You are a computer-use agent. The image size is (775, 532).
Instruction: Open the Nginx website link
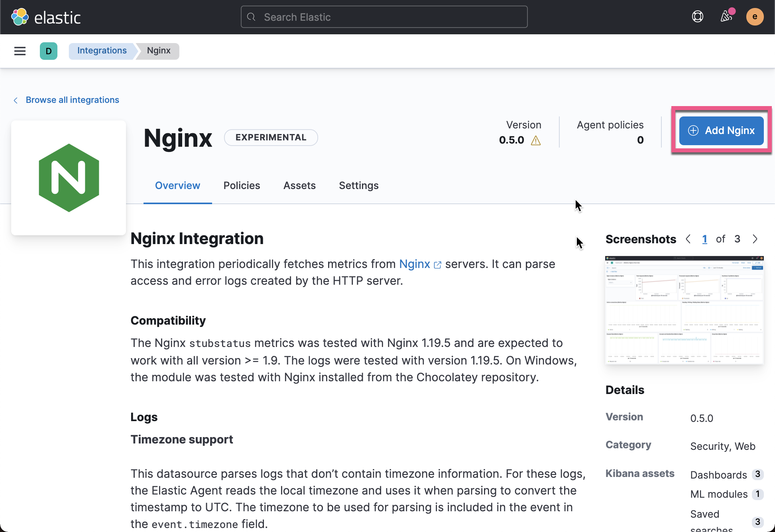click(x=415, y=264)
